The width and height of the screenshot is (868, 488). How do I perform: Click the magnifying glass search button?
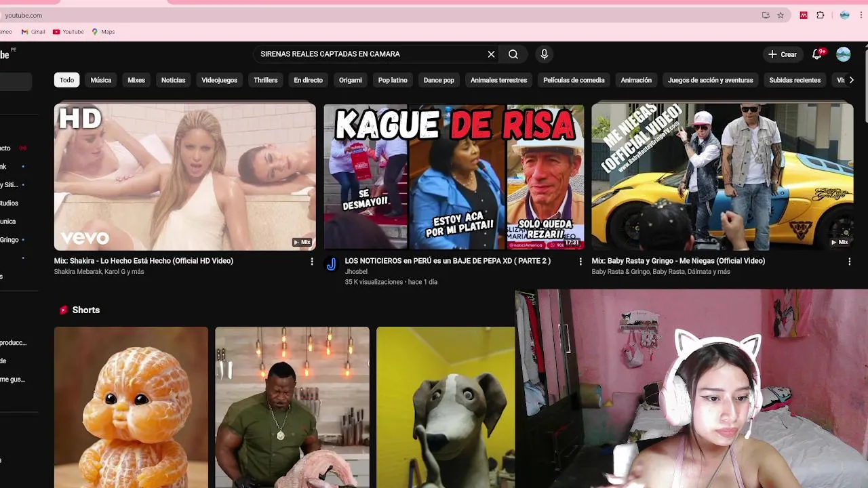click(513, 54)
